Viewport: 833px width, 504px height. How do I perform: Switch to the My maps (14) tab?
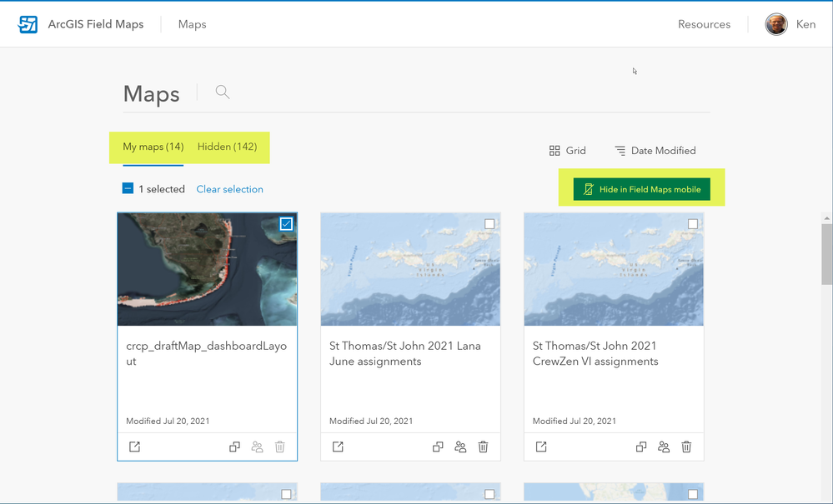153,147
